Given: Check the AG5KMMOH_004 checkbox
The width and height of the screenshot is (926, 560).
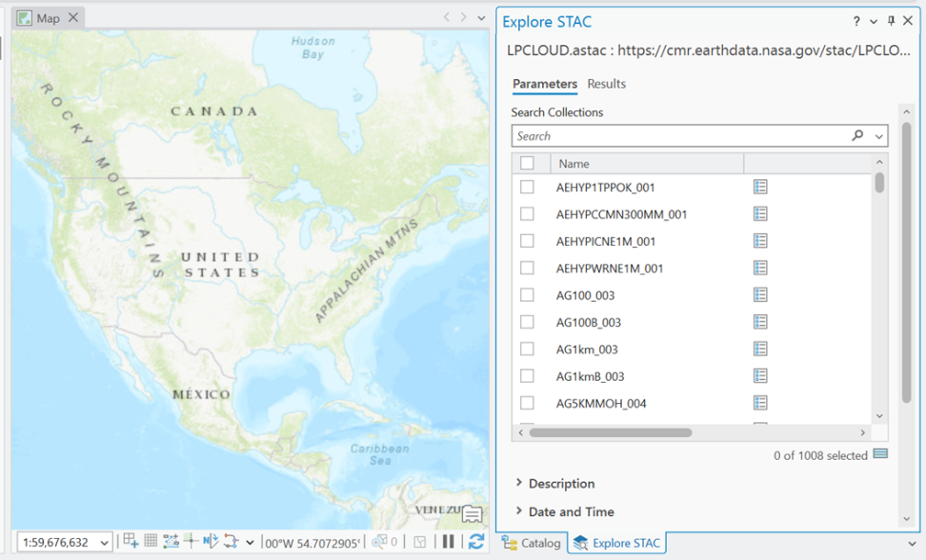Looking at the screenshot, I should 527,403.
